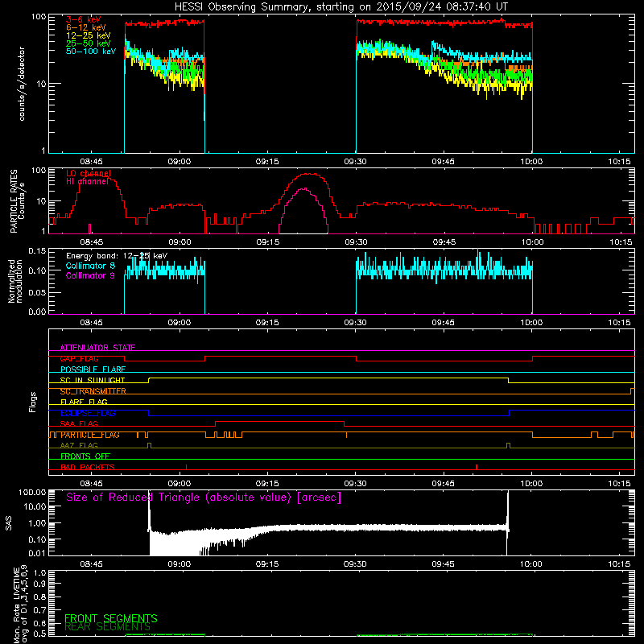Click the AAZ_FLAG pulse near 08:55
Screen dimensions: 644x644
tap(149, 445)
